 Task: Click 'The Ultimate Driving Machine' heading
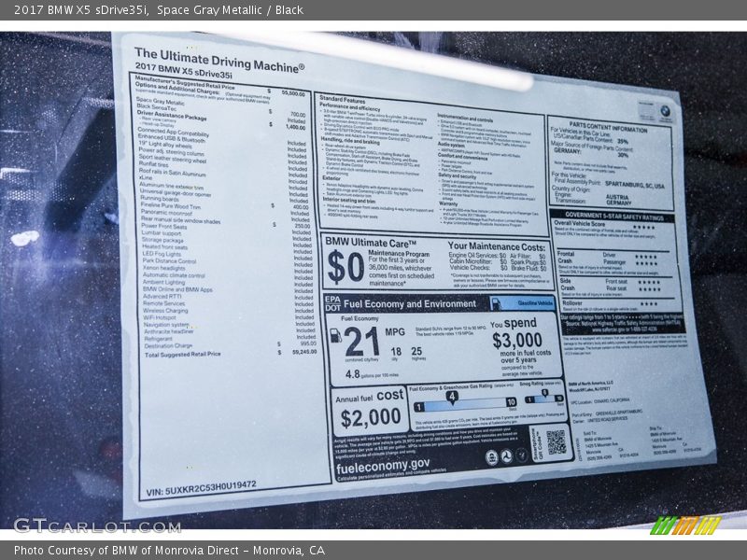click(x=219, y=60)
